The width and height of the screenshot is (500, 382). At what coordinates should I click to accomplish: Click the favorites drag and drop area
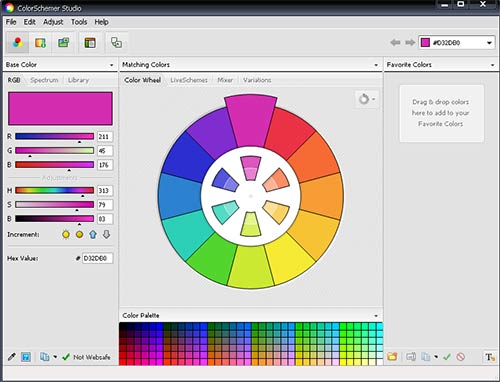(x=441, y=113)
